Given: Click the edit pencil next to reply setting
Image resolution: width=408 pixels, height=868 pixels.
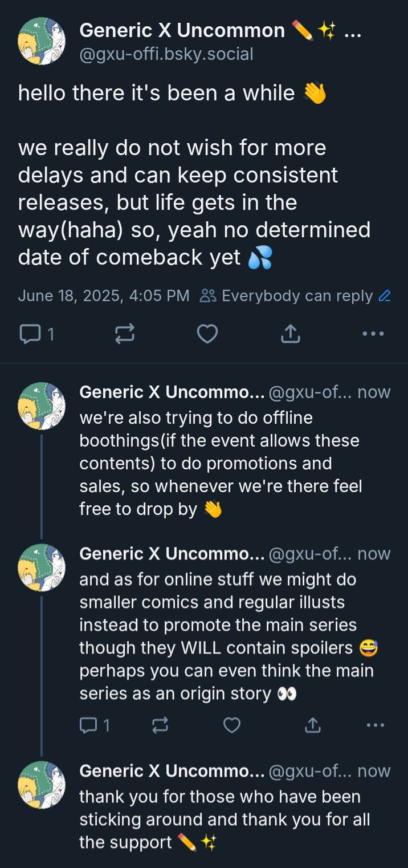Looking at the screenshot, I should 385,296.
